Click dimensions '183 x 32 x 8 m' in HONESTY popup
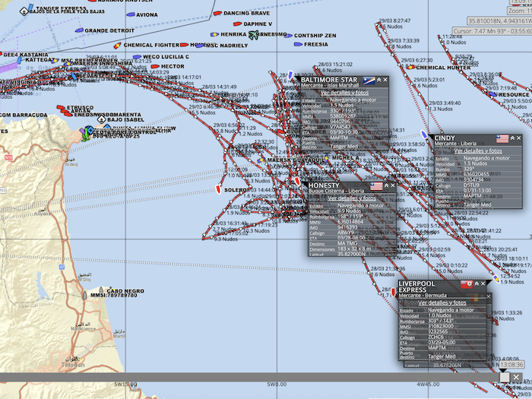 pos(355,249)
